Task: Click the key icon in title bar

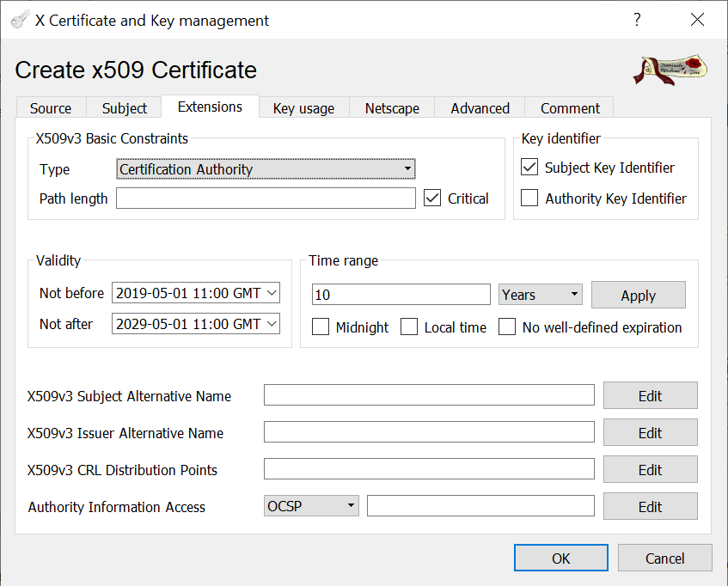Action: coord(20,21)
